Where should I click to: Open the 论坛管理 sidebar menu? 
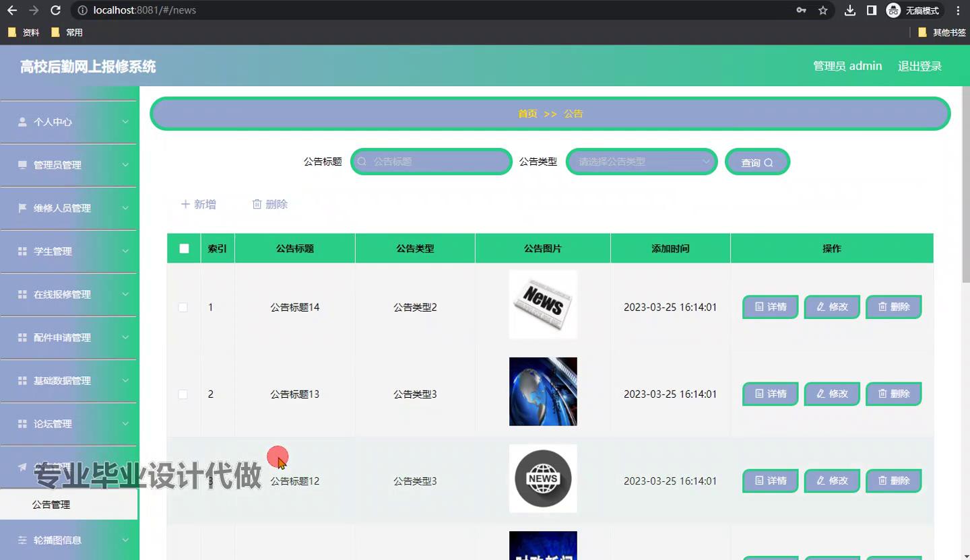69,423
